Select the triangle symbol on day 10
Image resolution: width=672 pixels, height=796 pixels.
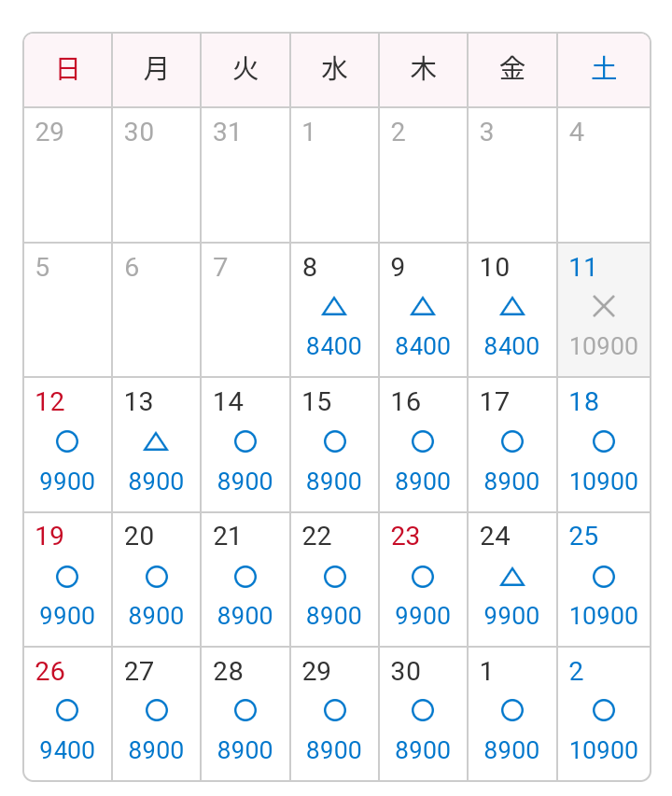click(512, 307)
